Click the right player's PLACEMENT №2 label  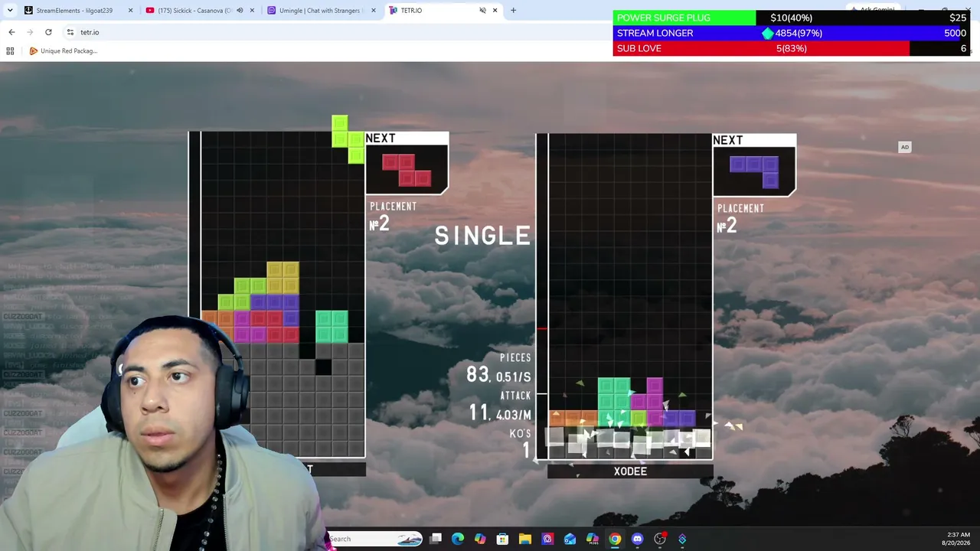[740, 218]
